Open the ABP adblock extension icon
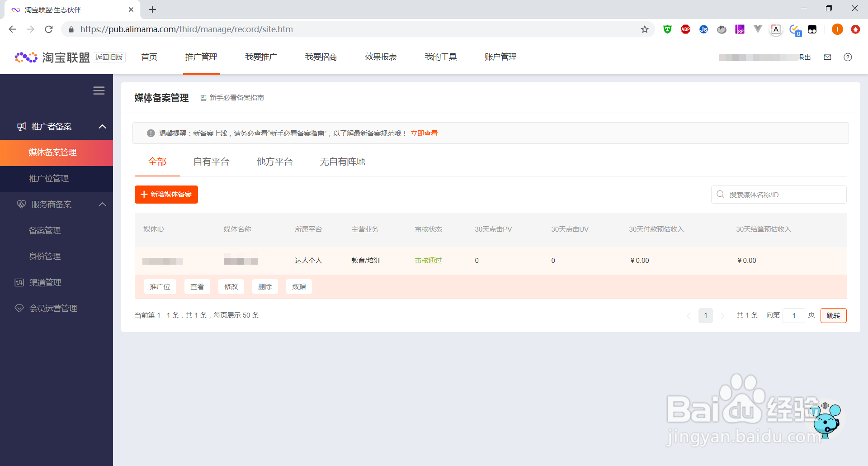This screenshot has height=466, width=868. pos(685,29)
